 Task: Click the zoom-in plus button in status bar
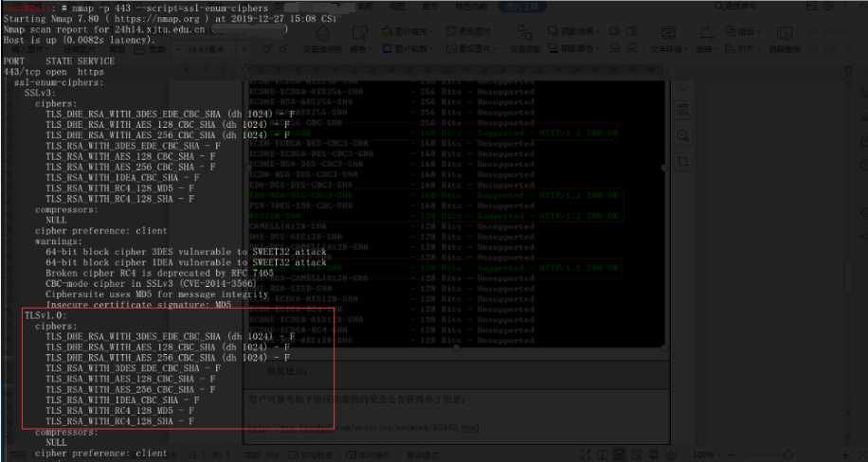(x=845, y=454)
